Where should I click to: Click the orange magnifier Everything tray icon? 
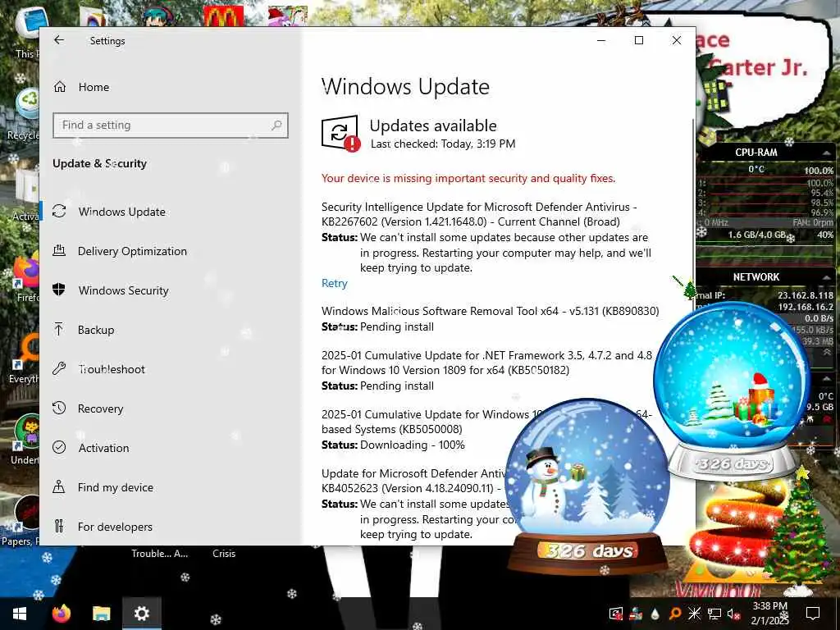coord(674,614)
